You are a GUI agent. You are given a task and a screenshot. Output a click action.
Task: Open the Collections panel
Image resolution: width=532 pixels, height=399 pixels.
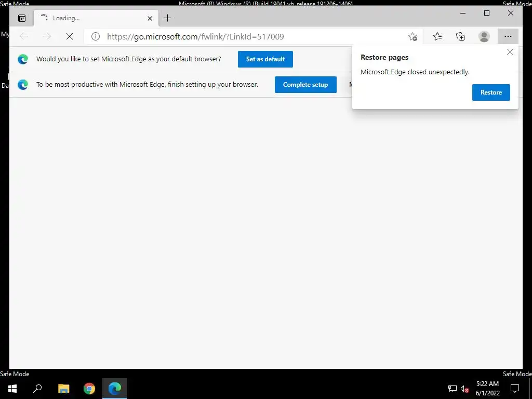pos(460,36)
